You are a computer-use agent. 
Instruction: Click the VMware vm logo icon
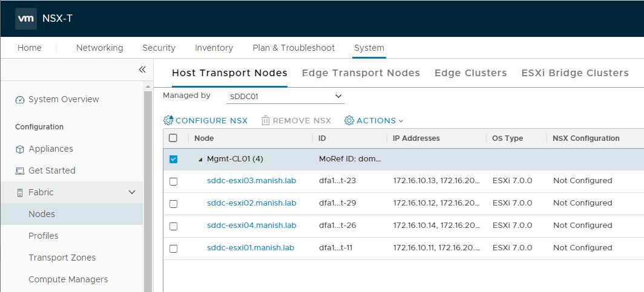click(25, 18)
